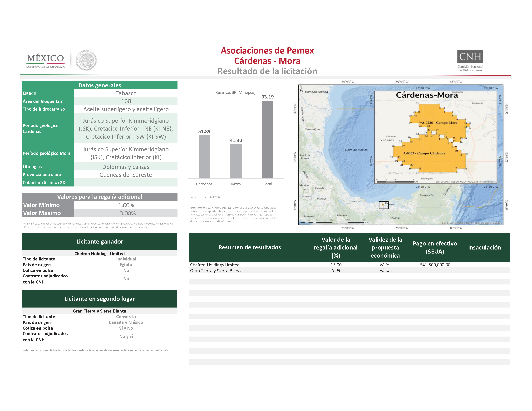Select the Valor Máximo '13.00%'
The image size is (532, 411).
[x=126, y=213]
